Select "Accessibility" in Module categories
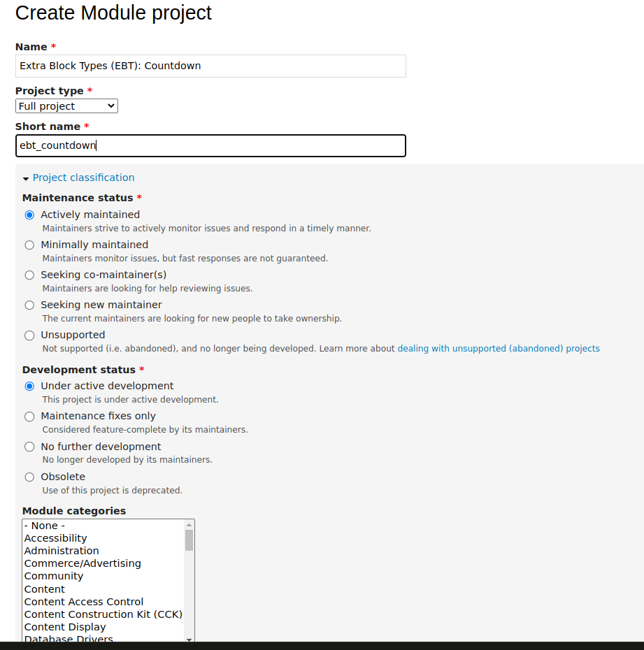 click(55, 538)
